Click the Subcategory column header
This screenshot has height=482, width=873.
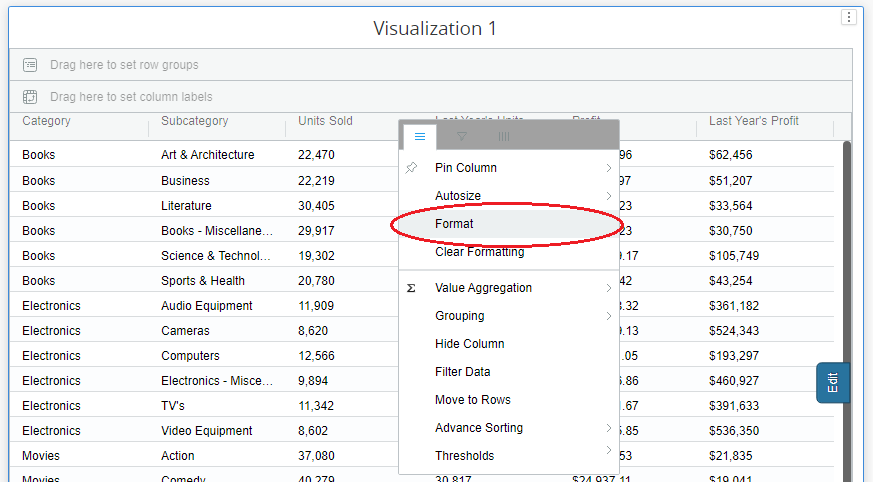click(x=194, y=121)
